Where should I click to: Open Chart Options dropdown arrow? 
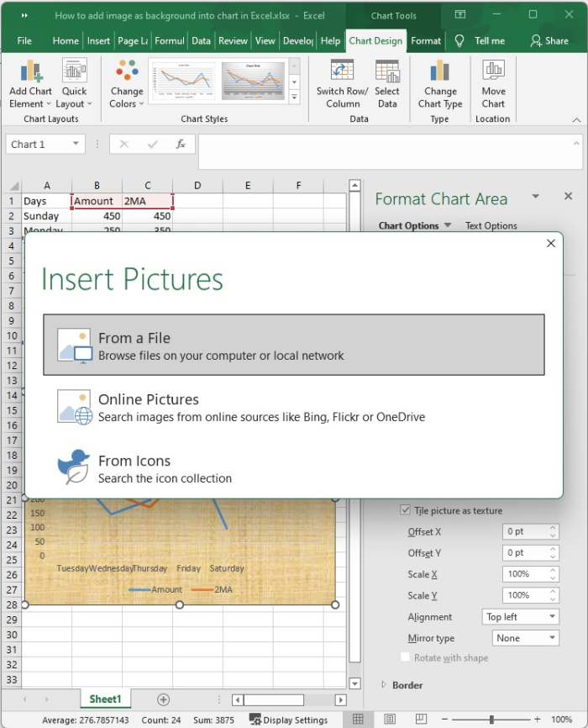coord(448,225)
